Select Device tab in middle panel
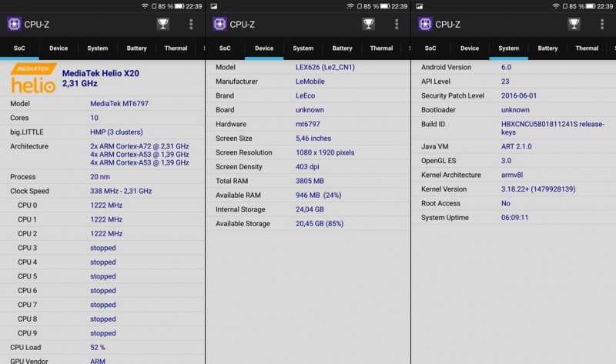The width and height of the screenshot is (616, 364). point(264,48)
